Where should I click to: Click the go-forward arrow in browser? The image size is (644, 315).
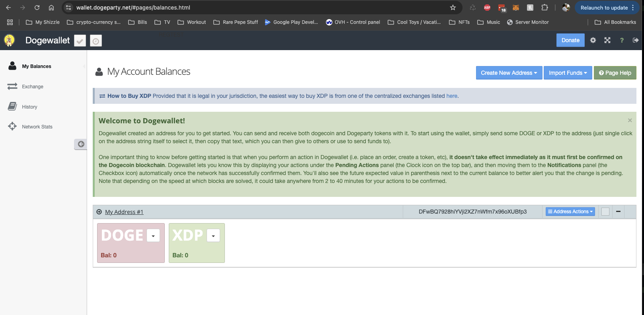coord(23,8)
